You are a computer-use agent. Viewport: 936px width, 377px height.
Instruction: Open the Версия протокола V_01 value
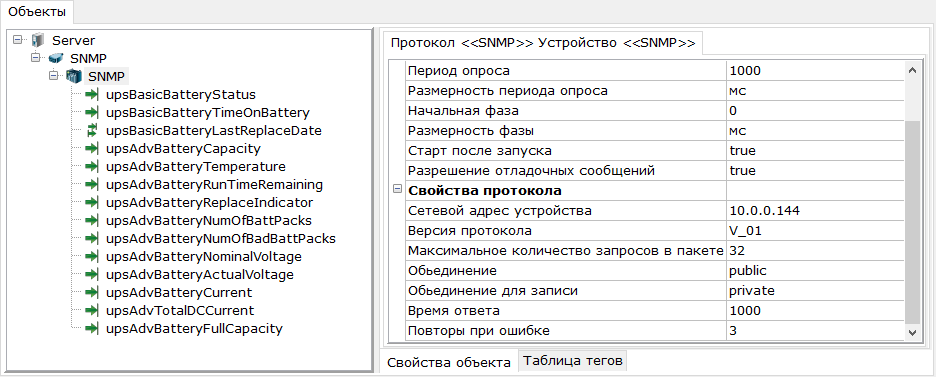point(815,231)
